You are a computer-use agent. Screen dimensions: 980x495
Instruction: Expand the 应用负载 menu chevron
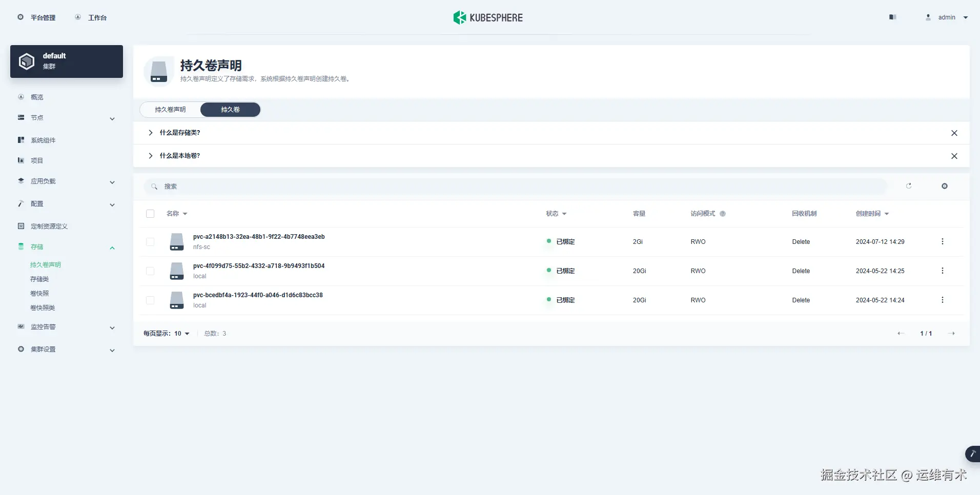coord(112,182)
